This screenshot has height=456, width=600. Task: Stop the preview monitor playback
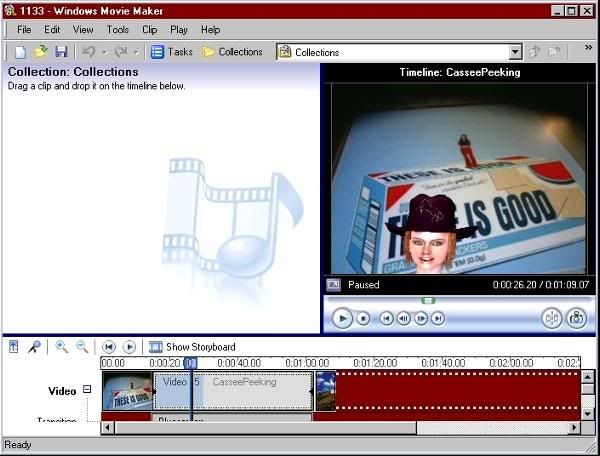[363, 318]
